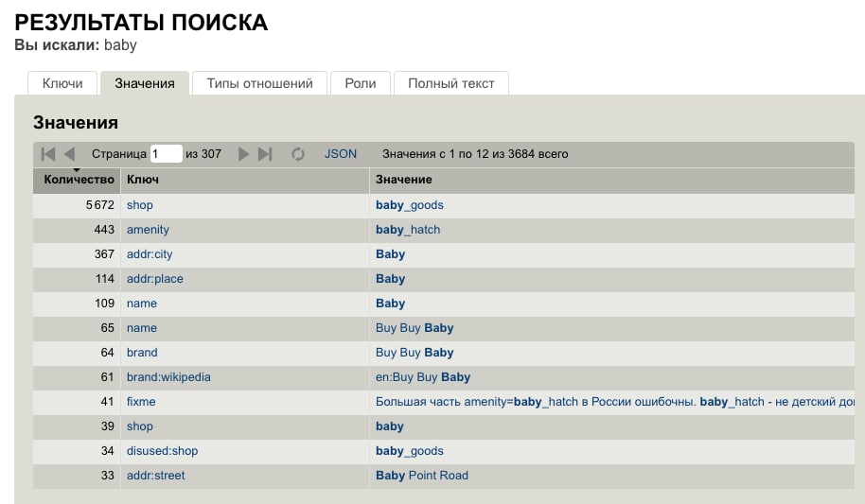
Task: Open the amenity key link
Action: [x=148, y=230]
